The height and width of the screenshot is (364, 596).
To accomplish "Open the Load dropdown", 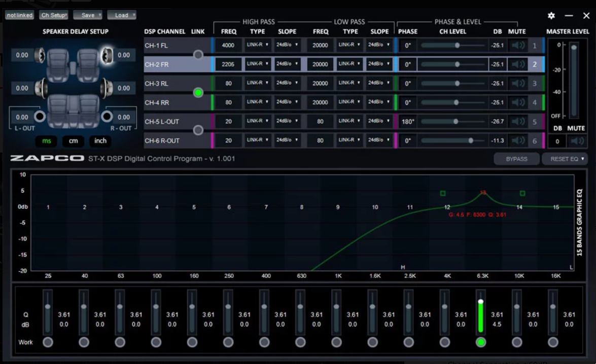I will [x=122, y=15].
